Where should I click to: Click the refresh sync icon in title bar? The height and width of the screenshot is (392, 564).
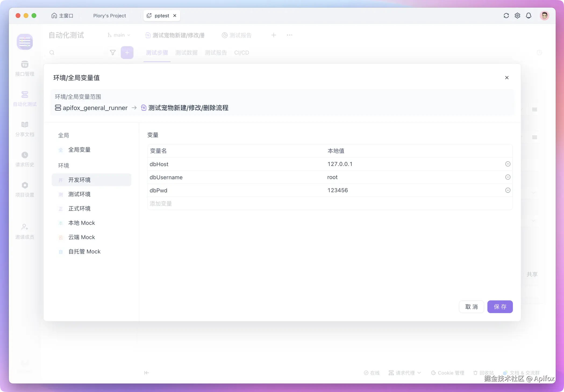(506, 16)
